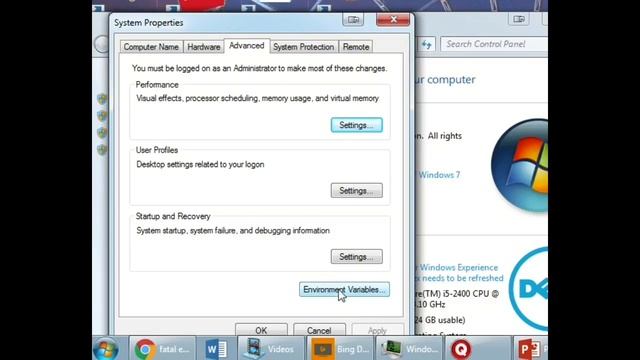Click the Environment Variables button
This screenshot has width=640, height=360.
344,289
